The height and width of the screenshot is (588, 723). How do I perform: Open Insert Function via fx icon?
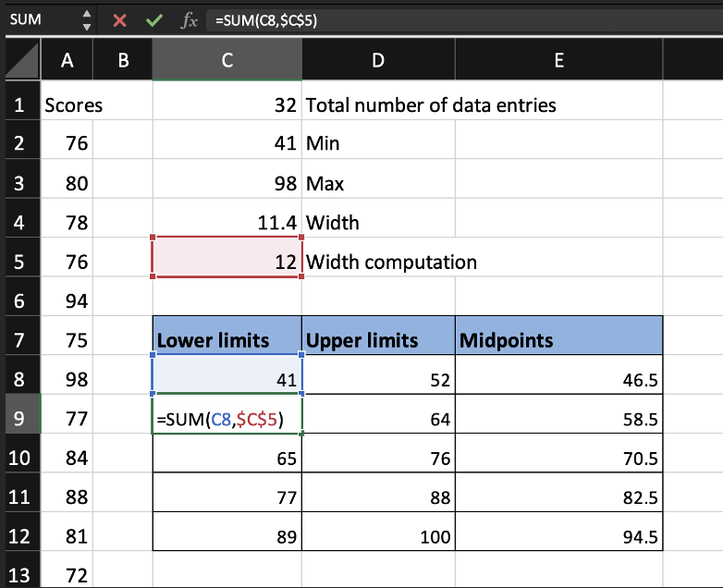189,19
